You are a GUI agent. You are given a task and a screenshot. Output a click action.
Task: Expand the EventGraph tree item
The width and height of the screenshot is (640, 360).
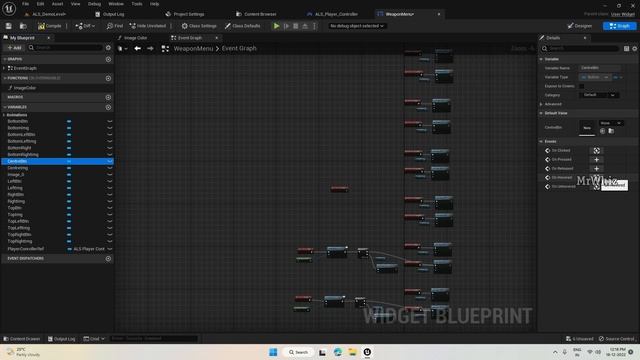click(4, 68)
